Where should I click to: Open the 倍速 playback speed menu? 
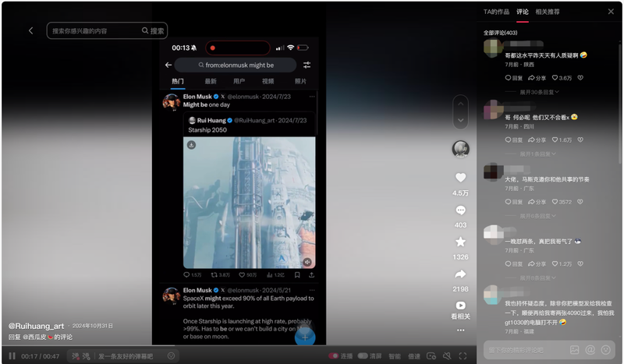tap(414, 356)
